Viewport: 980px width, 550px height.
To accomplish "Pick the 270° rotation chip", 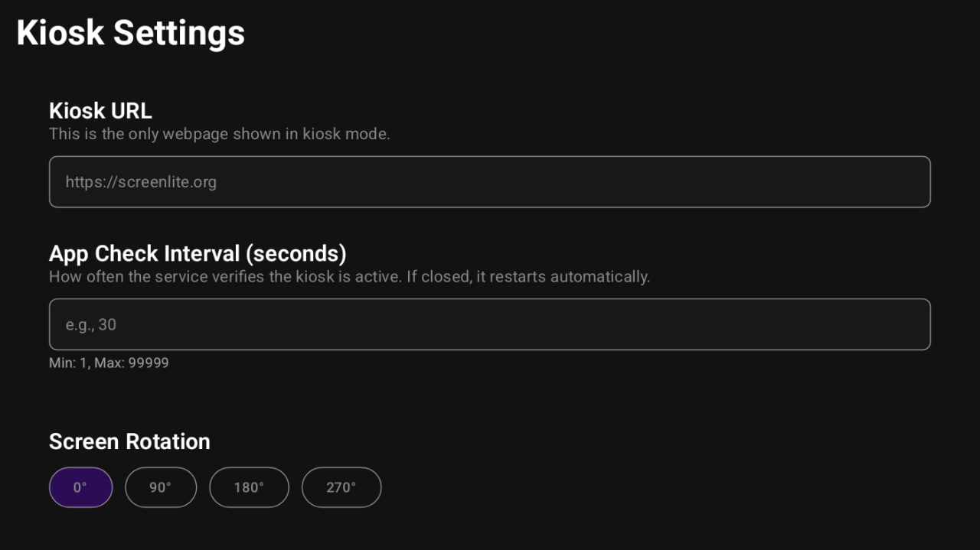I will click(341, 487).
